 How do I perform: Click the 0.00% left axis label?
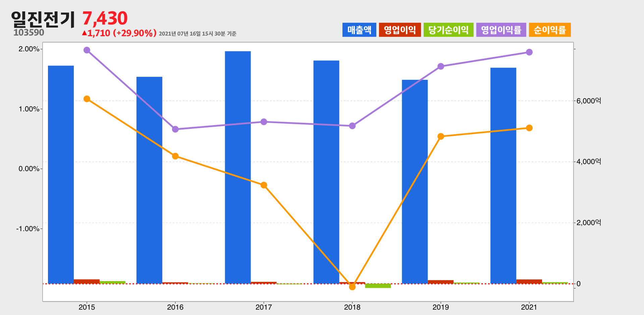[29, 169]
